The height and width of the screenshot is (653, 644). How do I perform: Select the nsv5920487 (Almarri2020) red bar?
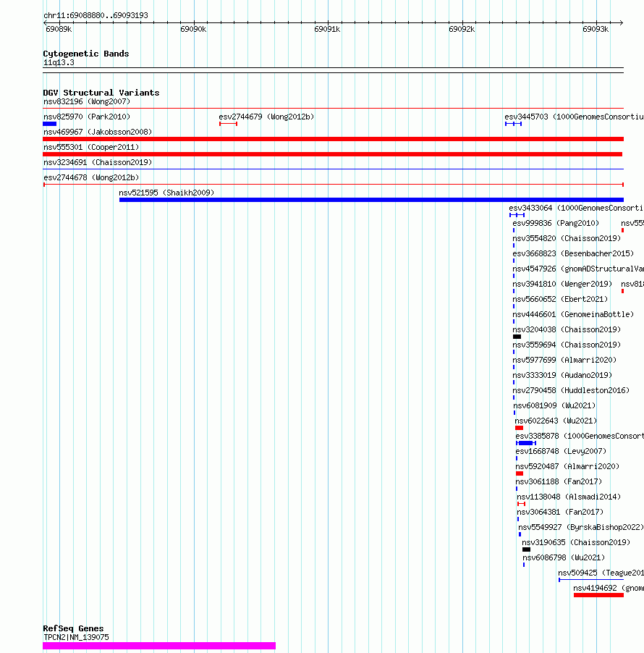pyautogui.click(x=520, y=473)
